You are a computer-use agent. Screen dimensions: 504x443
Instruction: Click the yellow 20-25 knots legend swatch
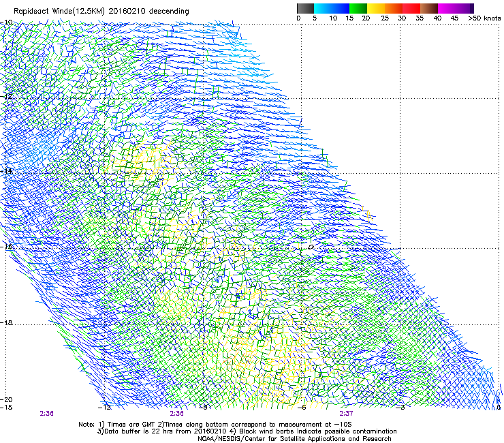click(376, 8)
